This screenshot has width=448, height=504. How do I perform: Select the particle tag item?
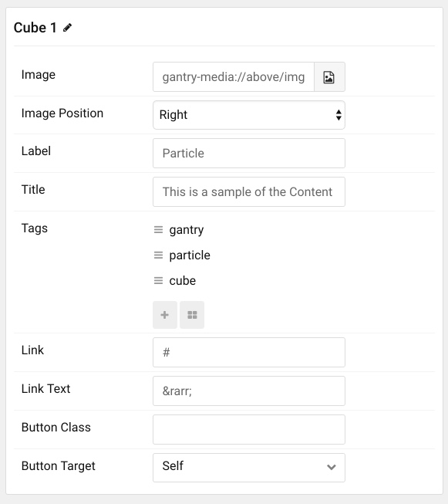point(190,255)
